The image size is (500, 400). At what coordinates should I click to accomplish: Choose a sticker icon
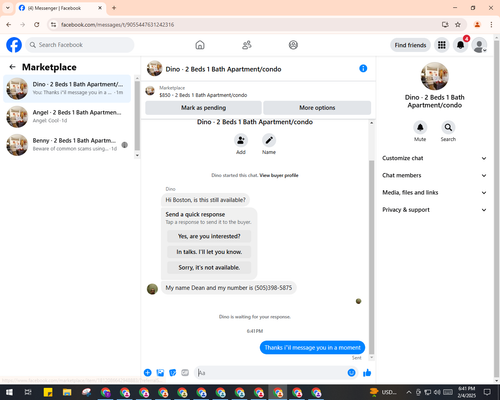pos(173,373)
